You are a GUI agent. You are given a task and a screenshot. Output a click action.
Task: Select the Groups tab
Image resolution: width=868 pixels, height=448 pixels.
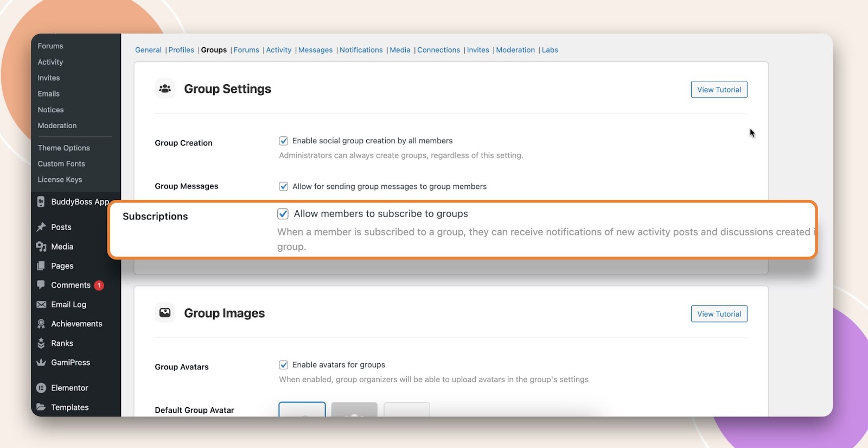point(214,50)
